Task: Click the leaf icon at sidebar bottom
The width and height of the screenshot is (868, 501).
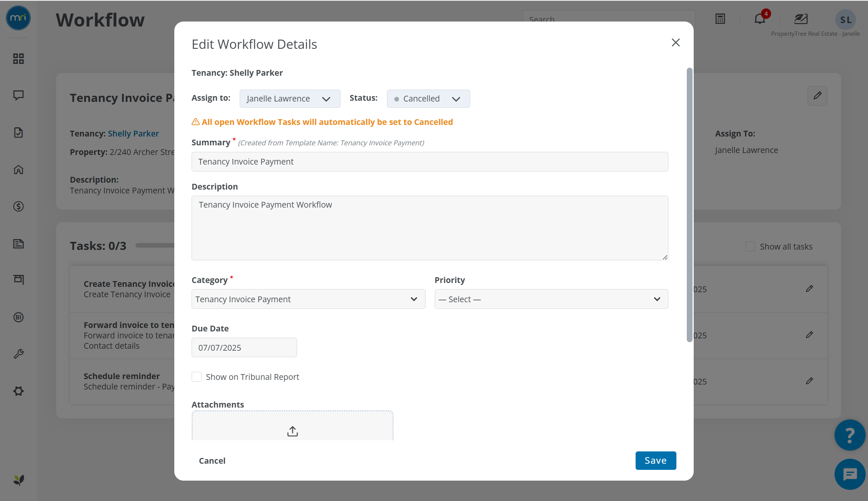Action: (18, 479)
